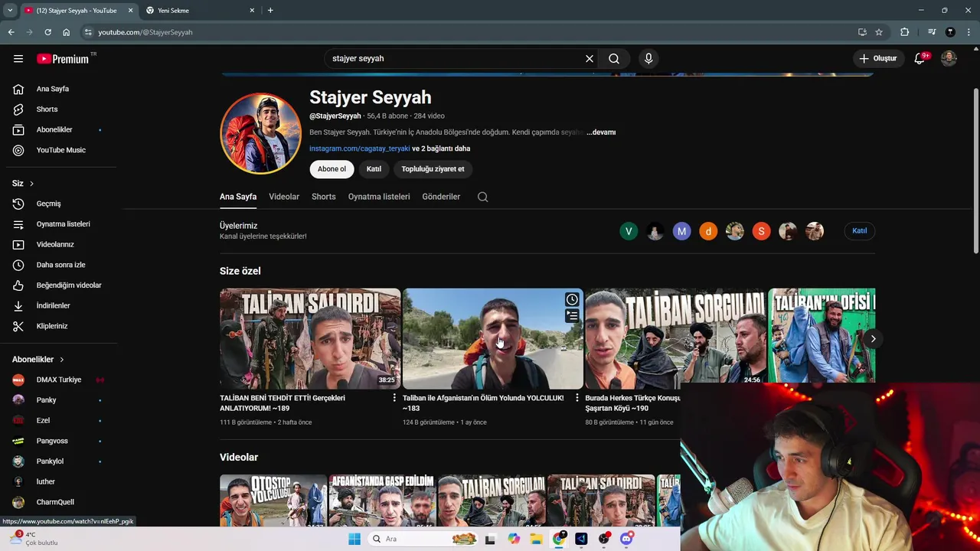Switch to the Gönderiler channel tab
Viewport: 980px width, 551px height.
[441, 197]
